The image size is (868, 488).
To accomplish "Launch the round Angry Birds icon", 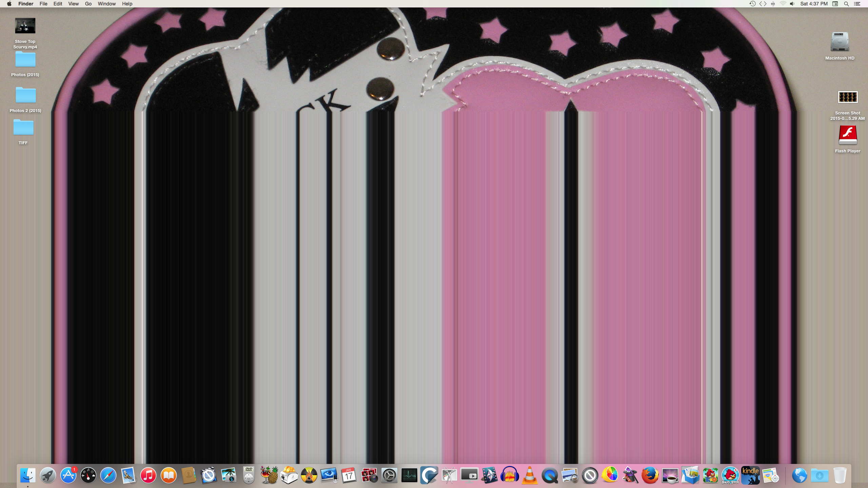I will [731, 475].
